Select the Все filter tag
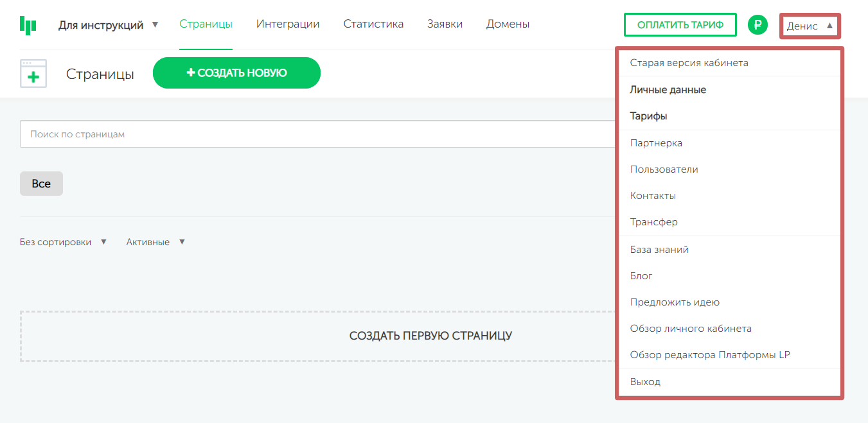Image resolution: width=868 pixels, height=423 pixels. [x=41, y=184]
